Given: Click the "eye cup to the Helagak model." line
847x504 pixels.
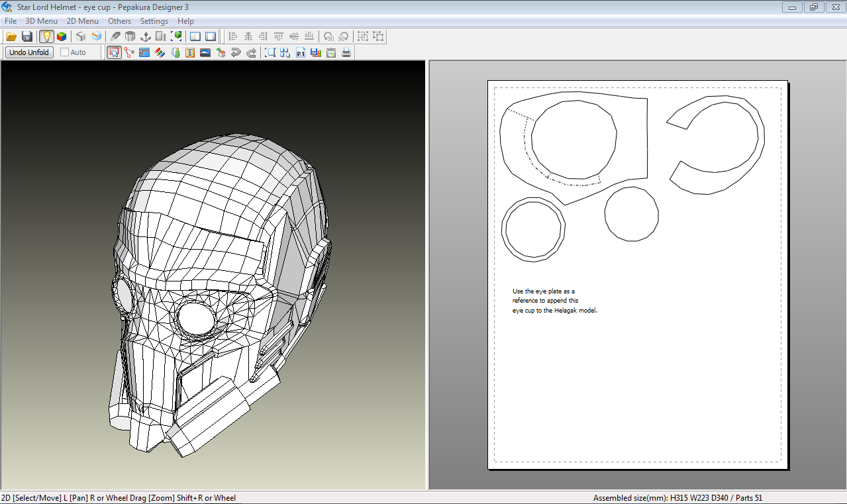Looking at the screenshot, I should 555,310.
